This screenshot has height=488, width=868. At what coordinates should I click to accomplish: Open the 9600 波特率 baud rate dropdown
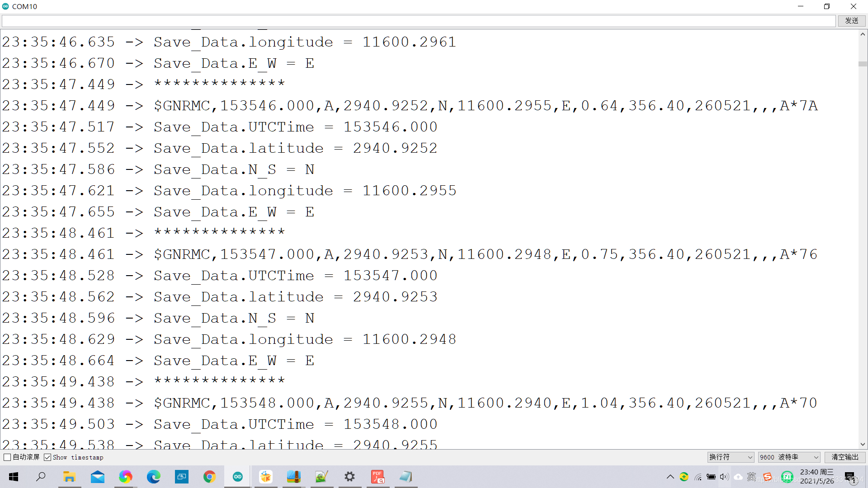(789, 457)
